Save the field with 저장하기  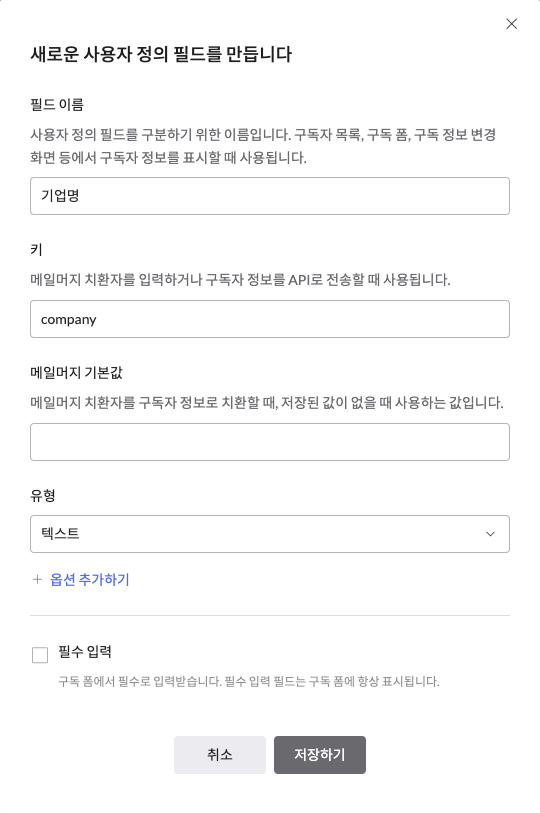pyautogui.click(x=320, y=755)
